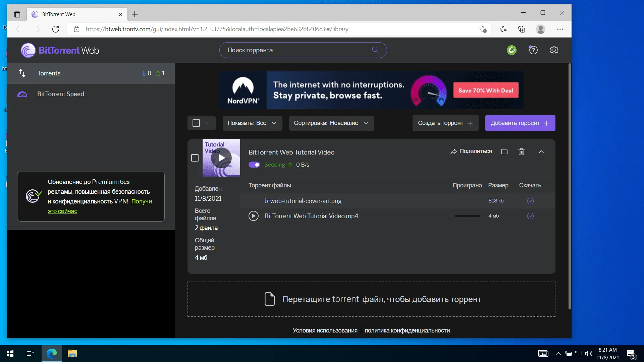Open the политика конфиденциальности link

[x=407, y=330]
